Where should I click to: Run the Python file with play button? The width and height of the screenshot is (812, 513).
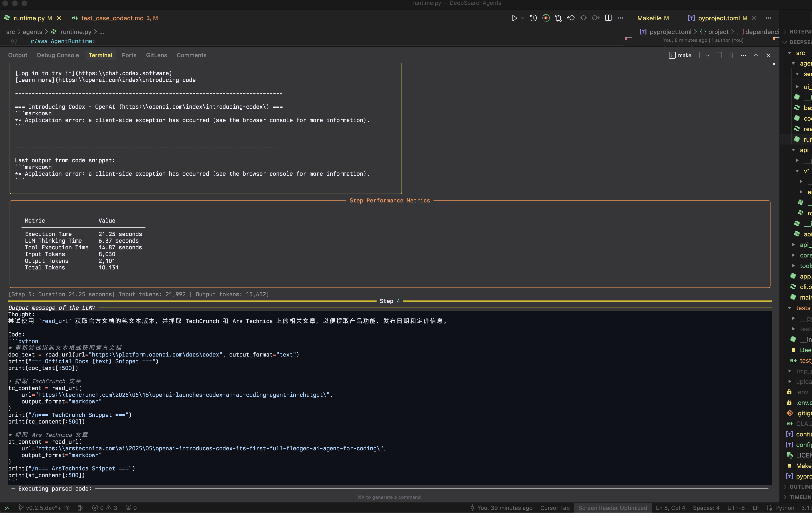pyautogui.click(x=514, y=18)
